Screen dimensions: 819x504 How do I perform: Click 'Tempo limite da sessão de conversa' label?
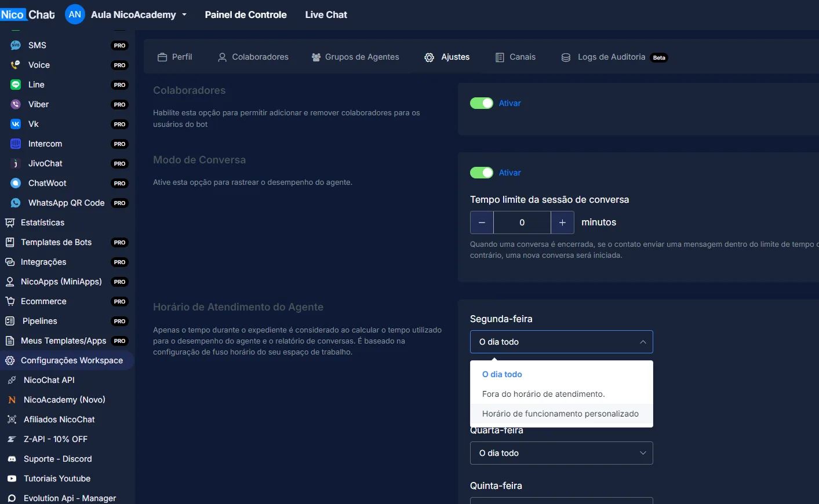(549, 199)
